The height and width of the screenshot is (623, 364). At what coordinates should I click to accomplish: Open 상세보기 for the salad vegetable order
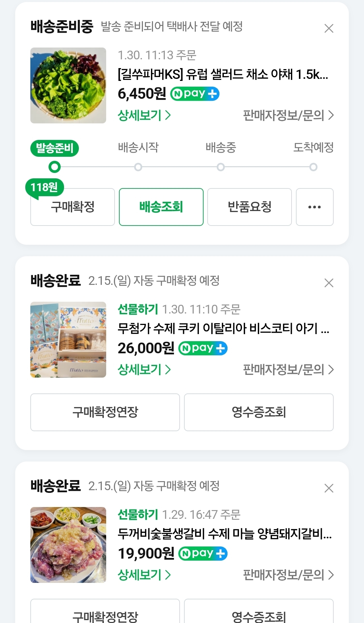[144, 115]
